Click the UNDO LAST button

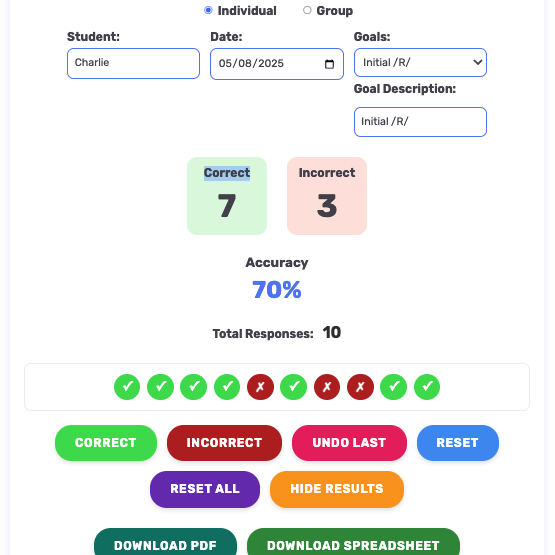coord(349,443)
